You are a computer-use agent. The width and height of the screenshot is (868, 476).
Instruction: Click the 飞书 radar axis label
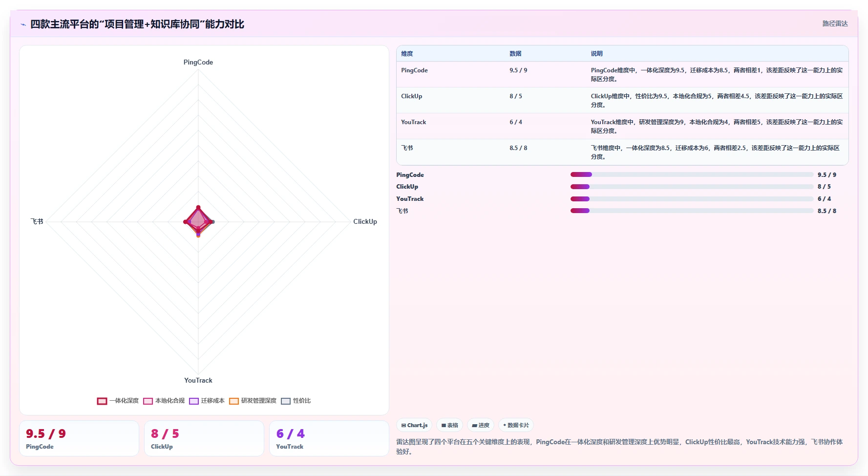pos(37,222)
